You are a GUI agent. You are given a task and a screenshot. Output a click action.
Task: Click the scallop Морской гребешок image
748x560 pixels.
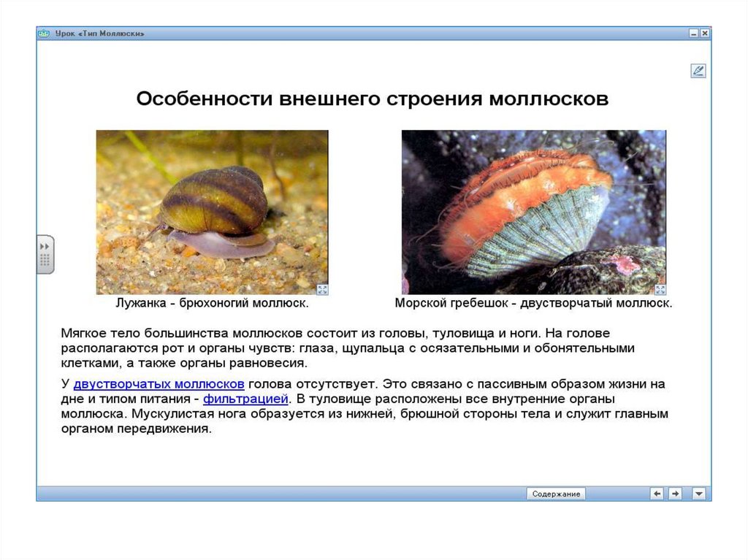coord(533,212)
